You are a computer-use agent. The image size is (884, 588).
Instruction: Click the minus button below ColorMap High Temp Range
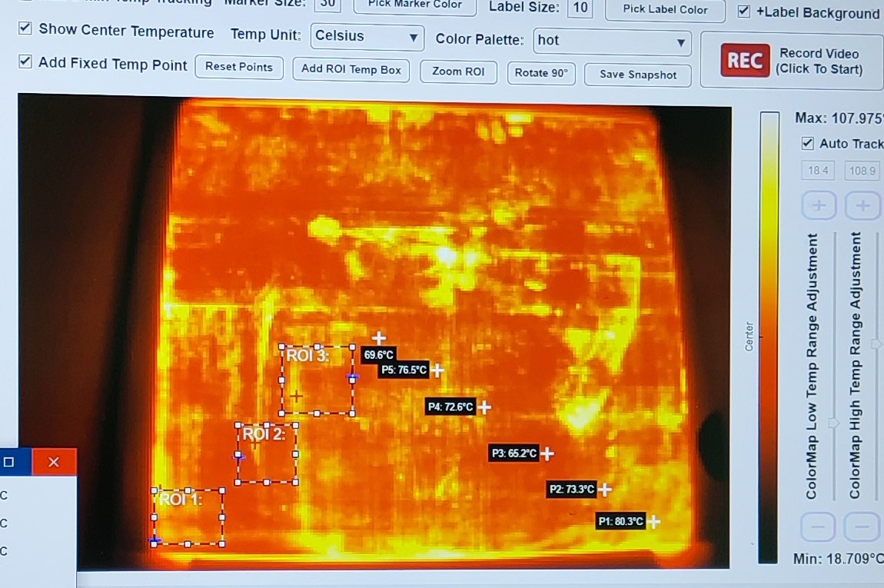[x=862, y=527]
